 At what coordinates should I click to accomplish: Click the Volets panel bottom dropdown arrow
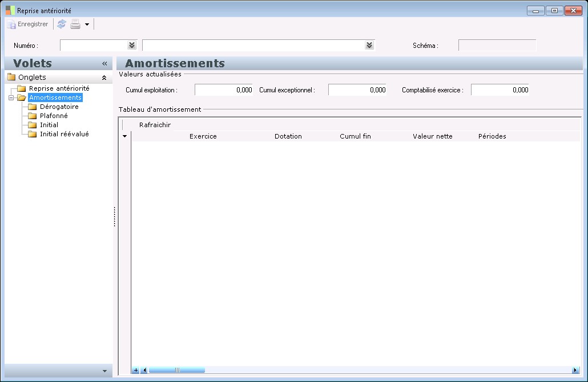click(104, 371)
